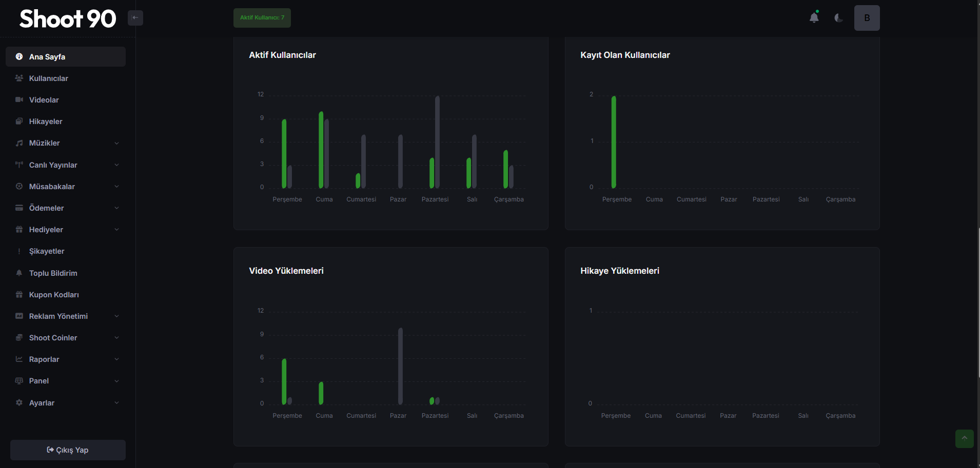Screen dimensions: 980x468
Task: Expand the Canlı Yayınlar submenu chevron
Action: coord(116,165)
